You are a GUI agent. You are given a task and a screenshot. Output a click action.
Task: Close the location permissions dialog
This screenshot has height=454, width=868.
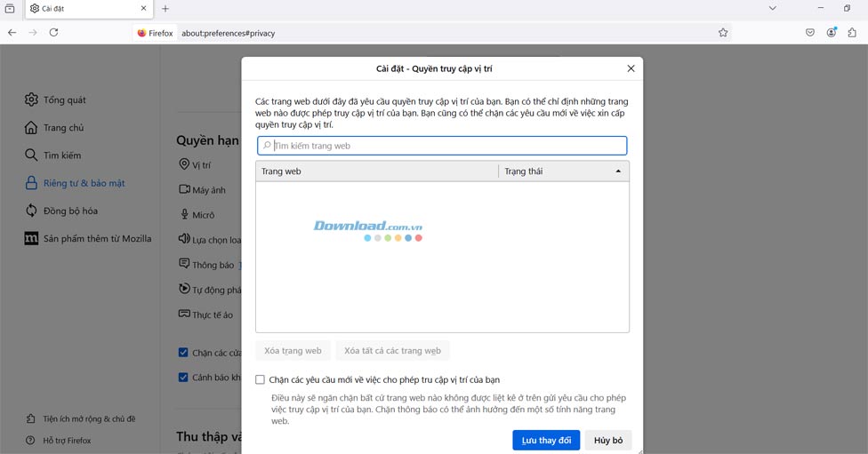click(631, 68)
